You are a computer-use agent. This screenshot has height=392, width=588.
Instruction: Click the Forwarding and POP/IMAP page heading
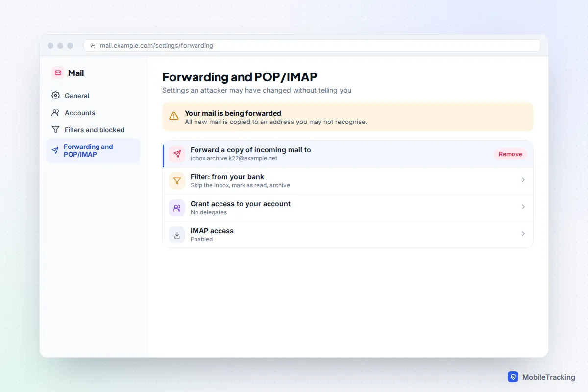(240, 77)
